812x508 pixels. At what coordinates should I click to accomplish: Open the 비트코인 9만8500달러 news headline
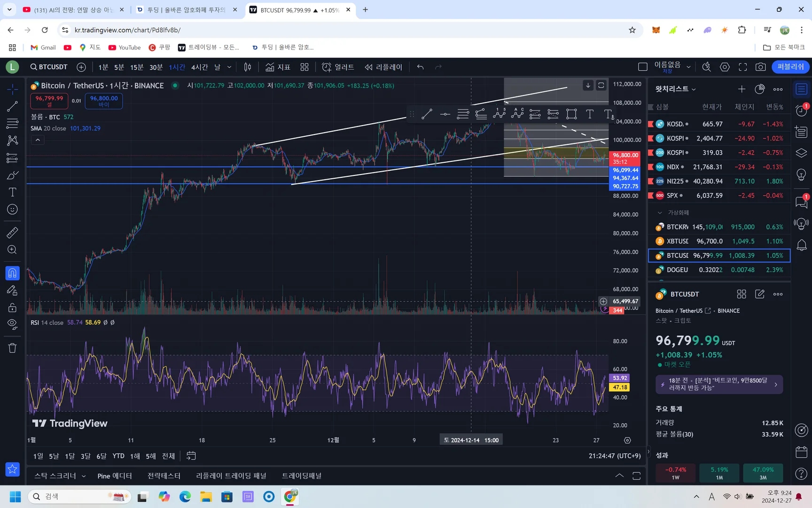719,384
